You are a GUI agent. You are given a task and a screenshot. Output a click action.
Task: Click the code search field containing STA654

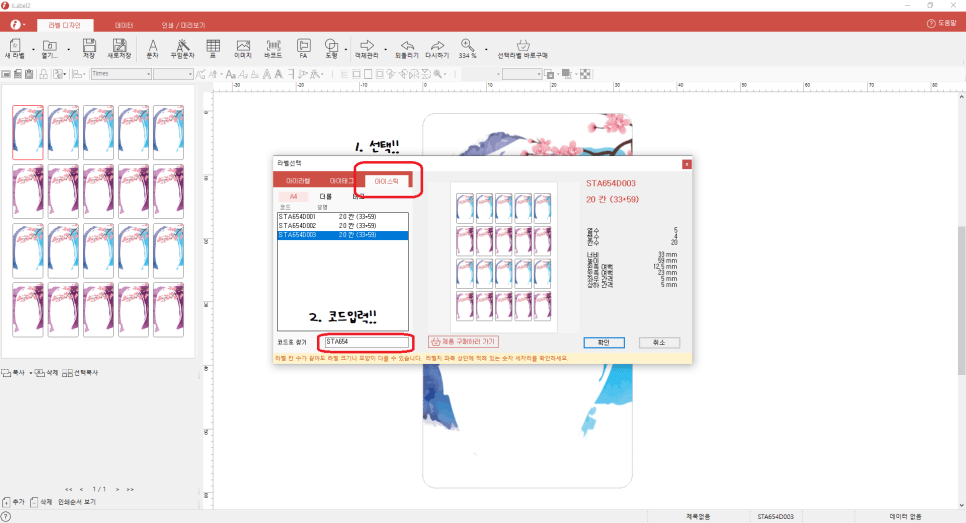coord(367,342)
